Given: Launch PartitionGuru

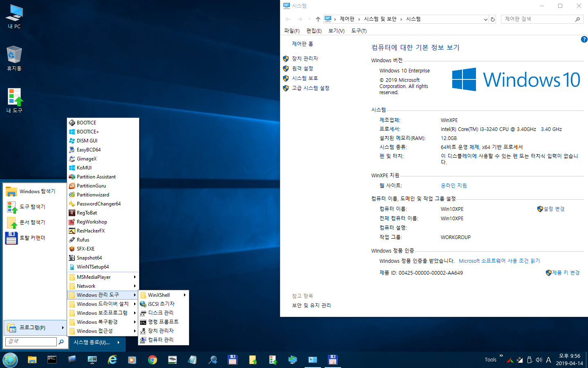Looking at the screenshot, I should [103, 185].
